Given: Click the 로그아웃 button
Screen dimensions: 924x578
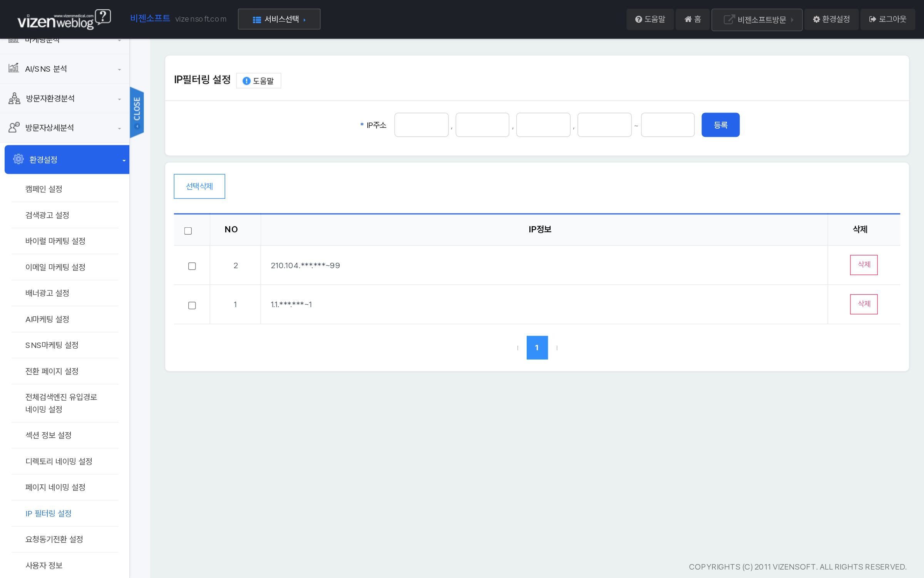Looking at the screenshot, I should click(888, 19).
